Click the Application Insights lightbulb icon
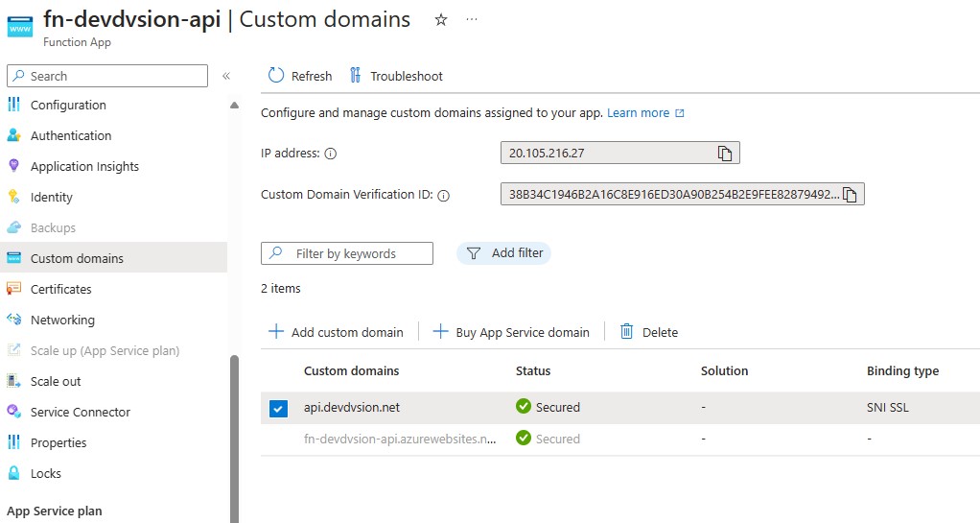Screen dimensions: 980x523 click(13, 166)
